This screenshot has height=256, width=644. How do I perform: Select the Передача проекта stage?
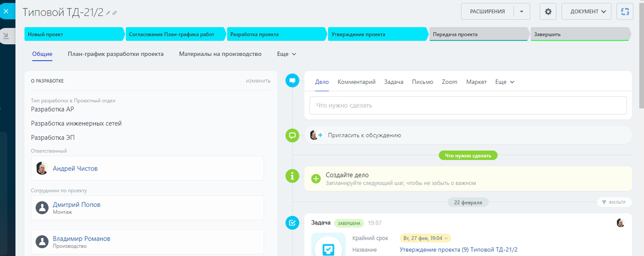(478, 35)
